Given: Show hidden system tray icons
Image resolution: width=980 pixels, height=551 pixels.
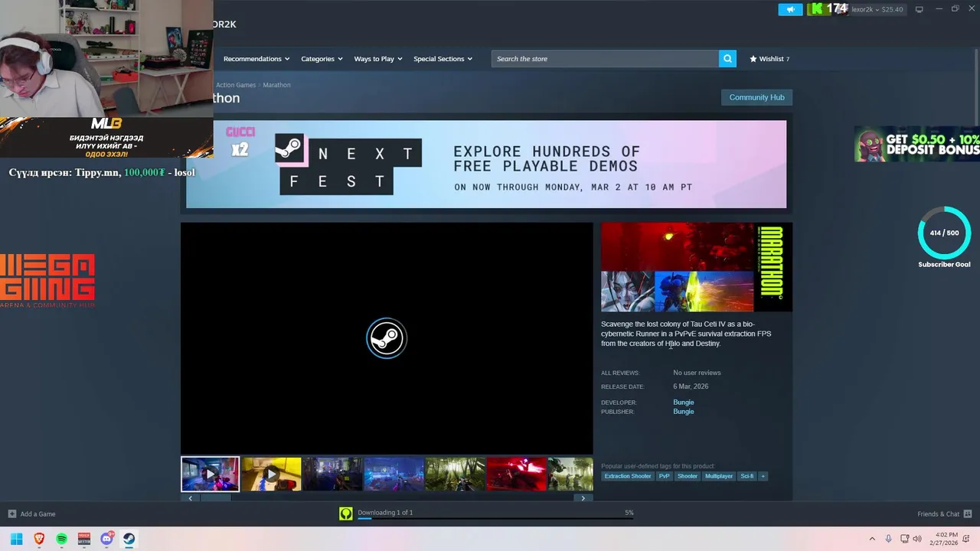Looking at the screenshot, I should coord(871,539).
